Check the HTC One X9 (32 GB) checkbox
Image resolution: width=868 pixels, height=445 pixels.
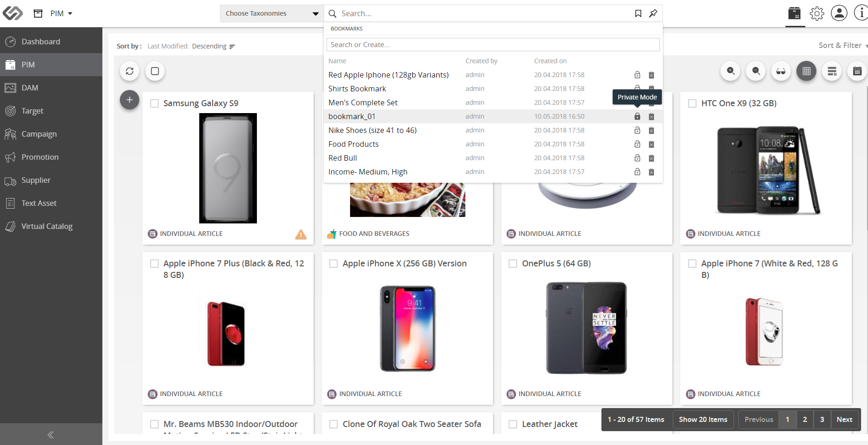click(692, 103)
